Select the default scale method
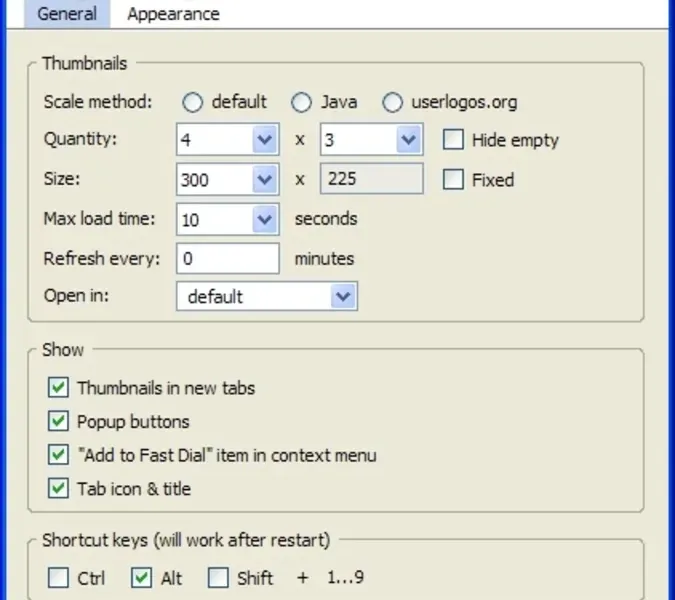 tap(193, 102)
